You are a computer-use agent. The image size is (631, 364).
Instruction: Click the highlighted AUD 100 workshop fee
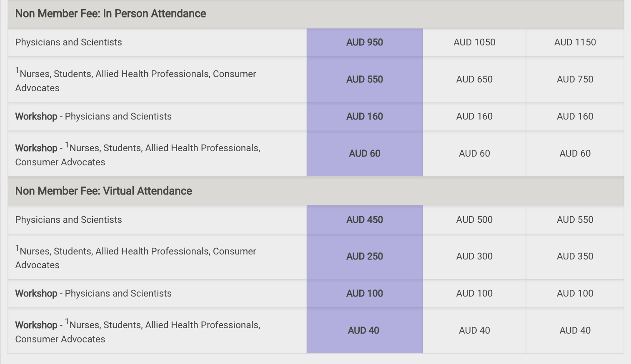coord(365,294)
